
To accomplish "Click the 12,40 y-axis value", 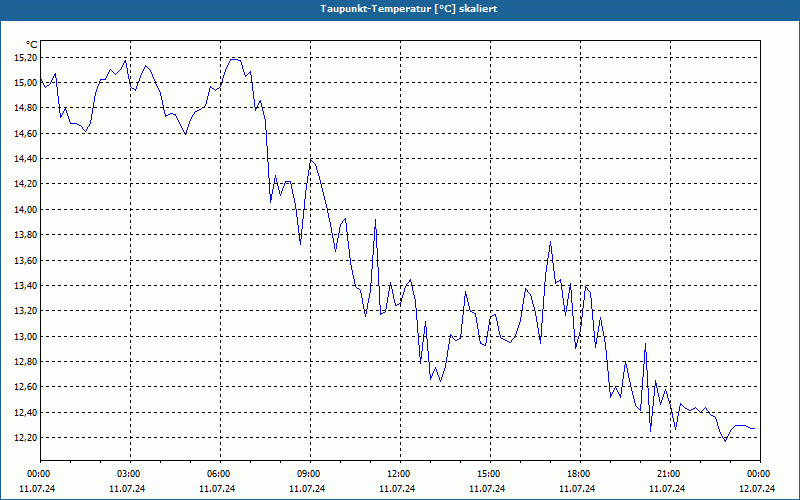I will pos(25,412).
